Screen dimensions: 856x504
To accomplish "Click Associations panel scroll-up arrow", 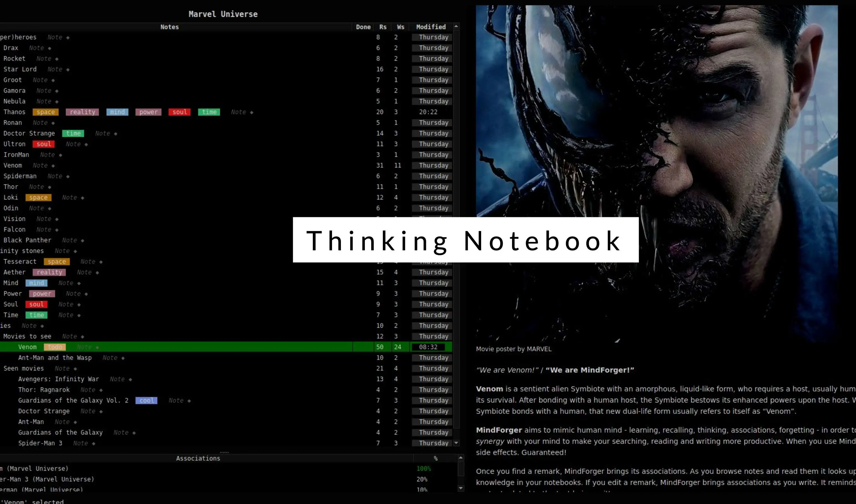I will pyautogui.click(x=461, y=458).
